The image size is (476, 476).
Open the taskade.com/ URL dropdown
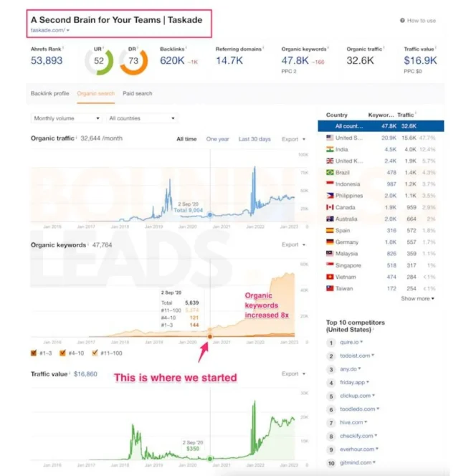click(50, 30)
